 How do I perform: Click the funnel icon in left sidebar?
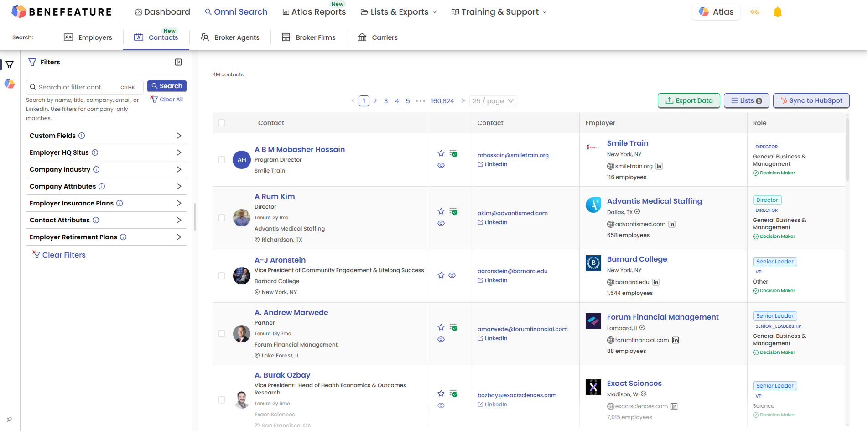tap(10, 65)
